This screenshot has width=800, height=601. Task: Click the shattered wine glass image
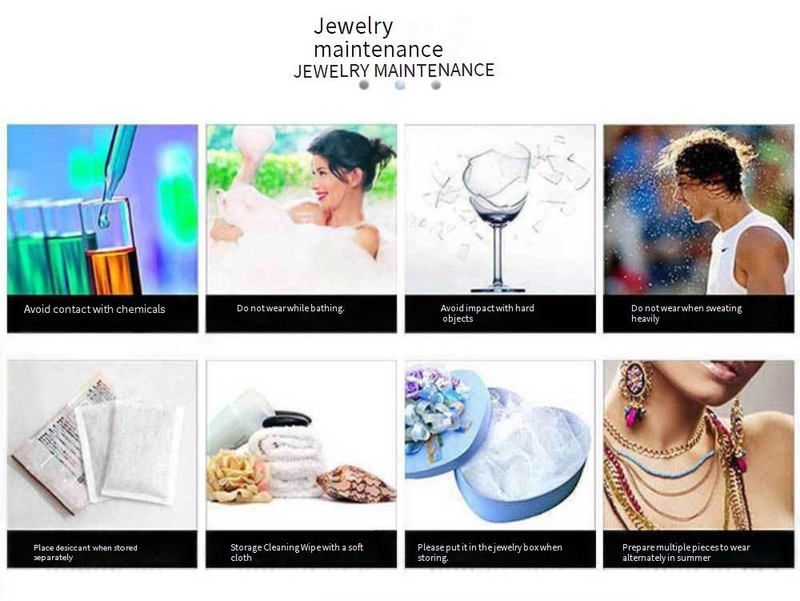pyautogui.click(x=500, y=210)
